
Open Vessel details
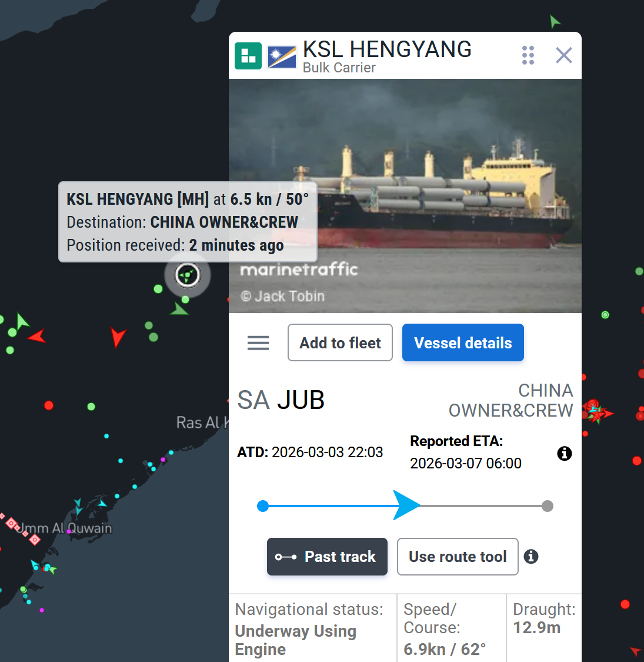pos(463,342)
